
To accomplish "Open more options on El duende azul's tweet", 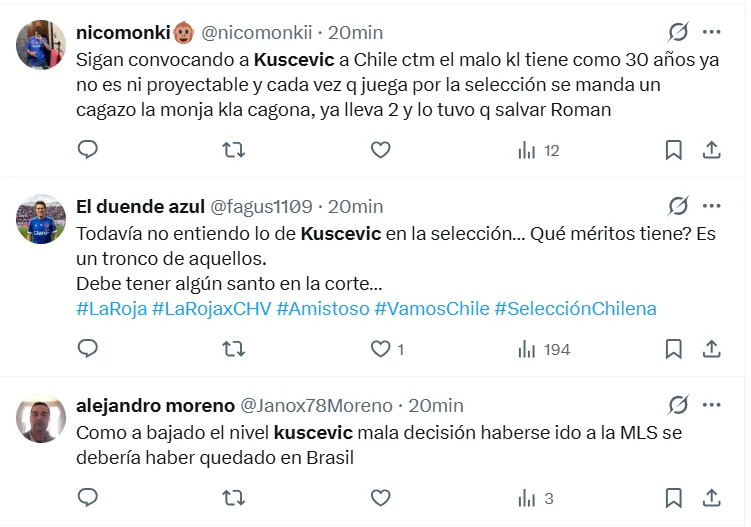I will coord(712,206).
